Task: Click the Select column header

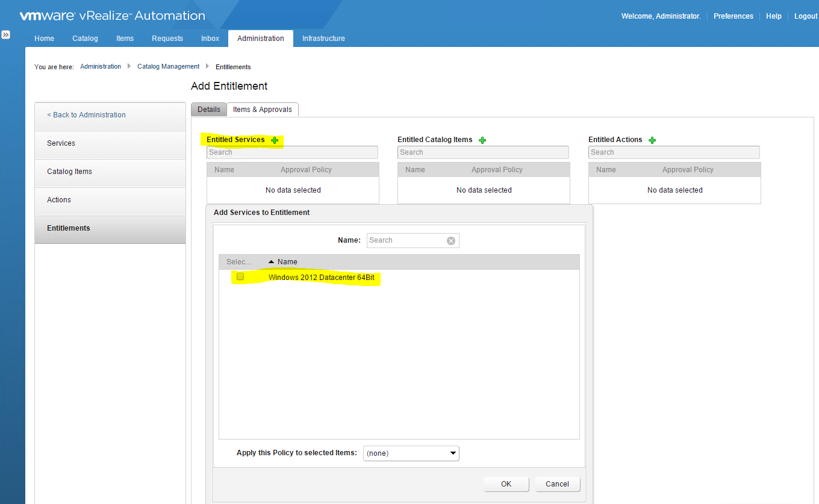Action: click(239, 262)
